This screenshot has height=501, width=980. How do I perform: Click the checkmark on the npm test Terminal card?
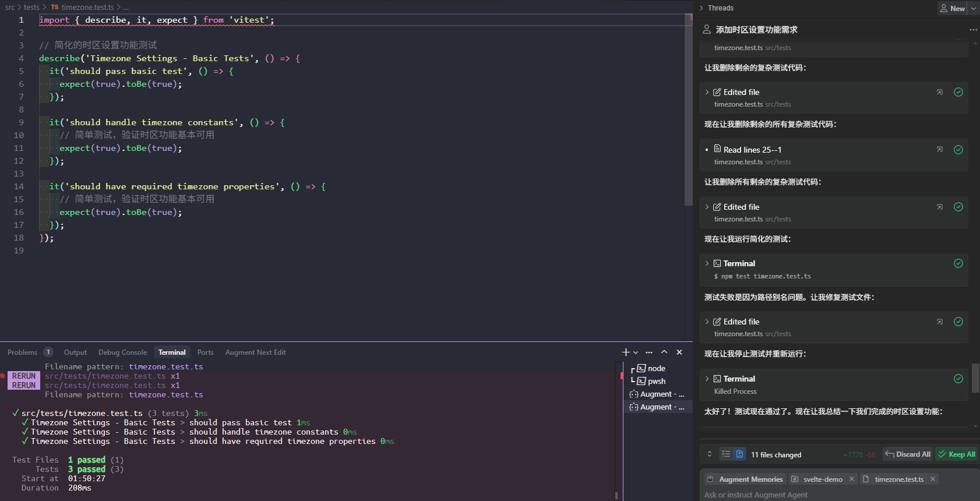[x=958, y=263]
